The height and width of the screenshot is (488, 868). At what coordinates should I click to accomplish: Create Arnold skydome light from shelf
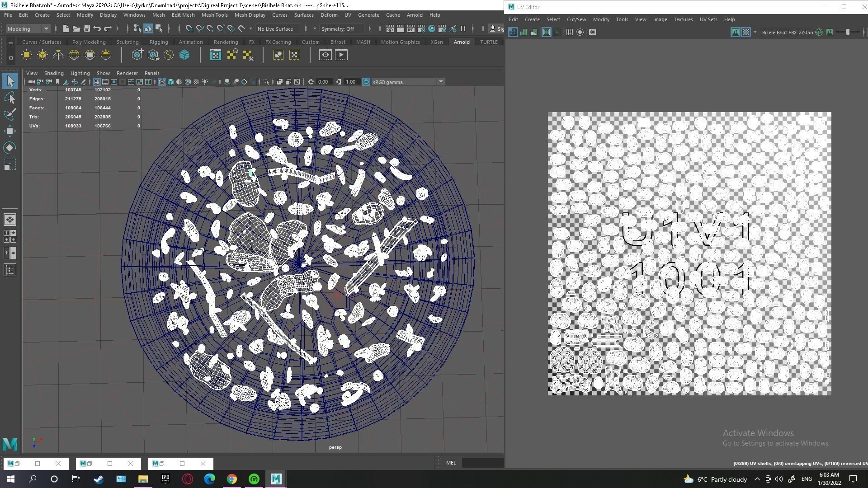74,55
